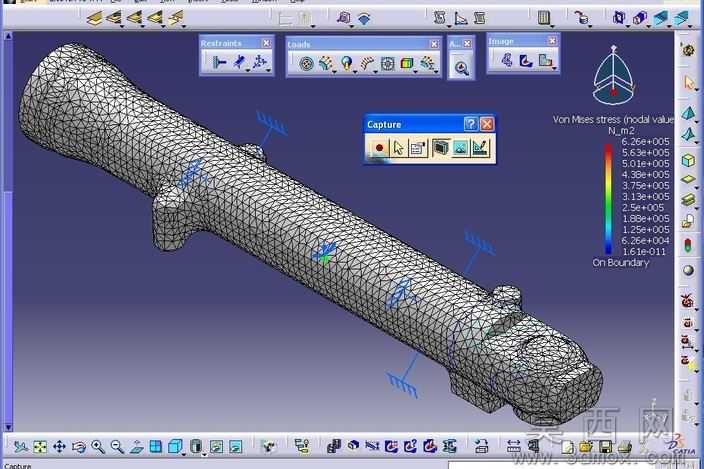Click the Open folder icon

pos(586,447)
